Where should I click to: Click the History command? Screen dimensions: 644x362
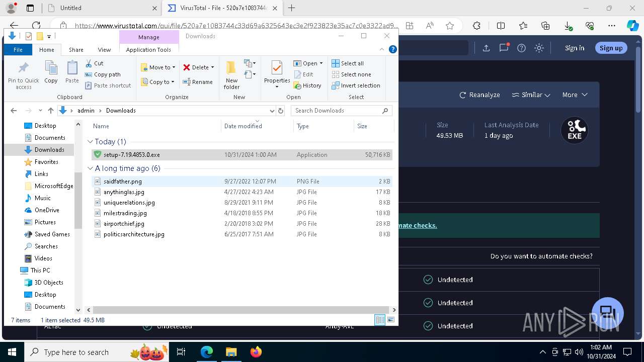click(x=307, y=85)
